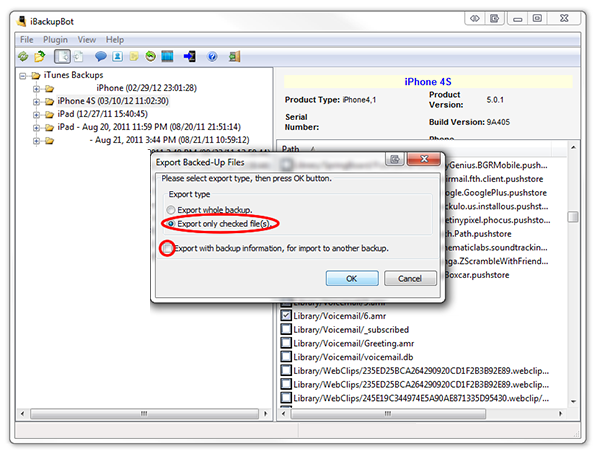Click the yellow notes toolbar icon
This screenshot has width=600, height=459.
pyautogui.click(x=133, y=57)
